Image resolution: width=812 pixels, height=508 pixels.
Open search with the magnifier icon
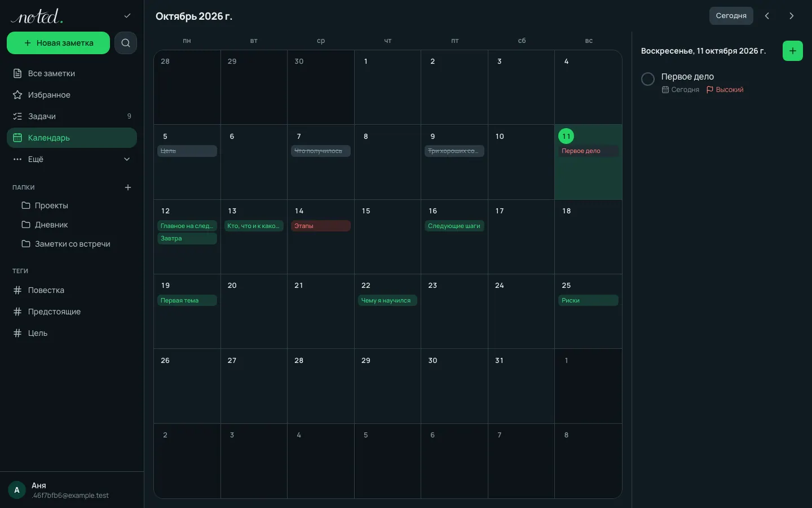point(126,43)
